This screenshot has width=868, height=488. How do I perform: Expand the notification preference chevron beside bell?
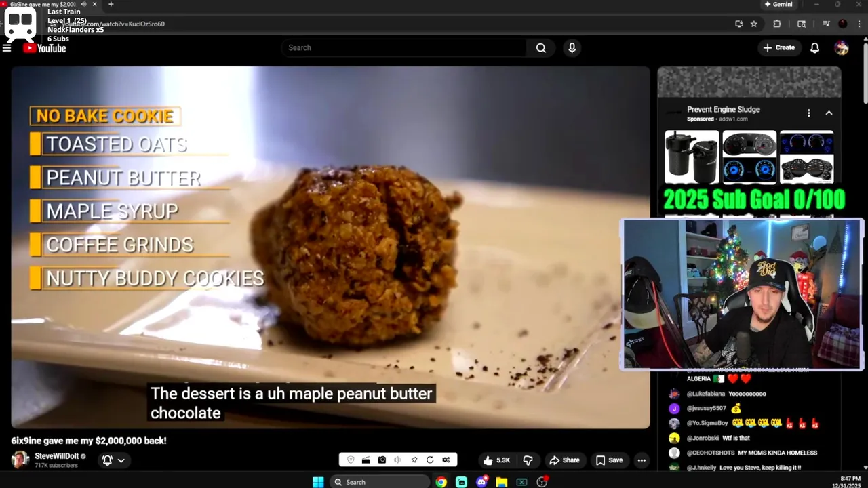tap(121, 460)
